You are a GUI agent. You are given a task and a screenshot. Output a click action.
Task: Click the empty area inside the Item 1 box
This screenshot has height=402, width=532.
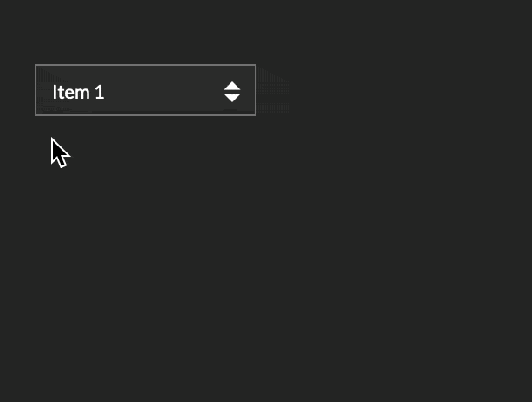pos(165,91)
